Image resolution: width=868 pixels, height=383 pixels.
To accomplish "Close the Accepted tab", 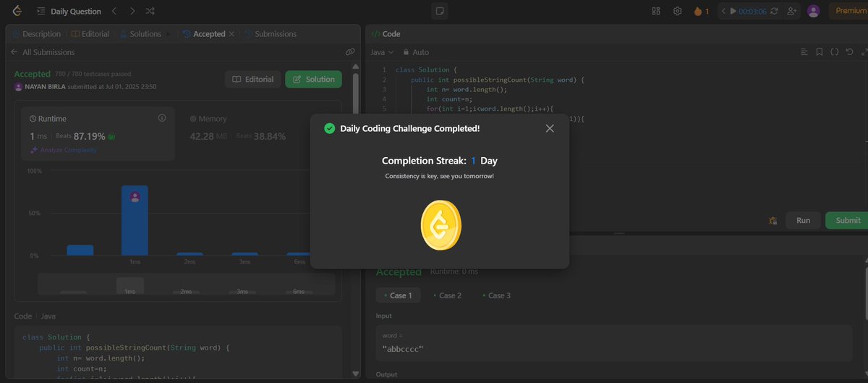I will (231, 34).
